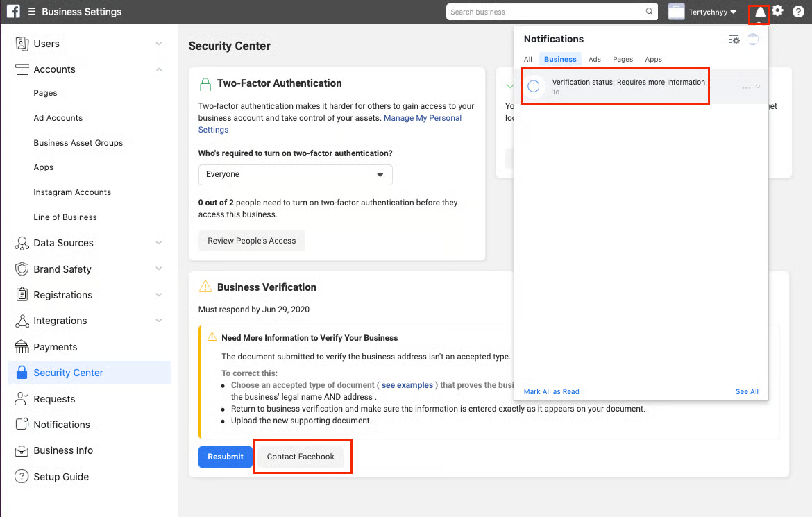Open the hamburger menu beside Business Settings
The image size is (812, 517).
point(32,12)
